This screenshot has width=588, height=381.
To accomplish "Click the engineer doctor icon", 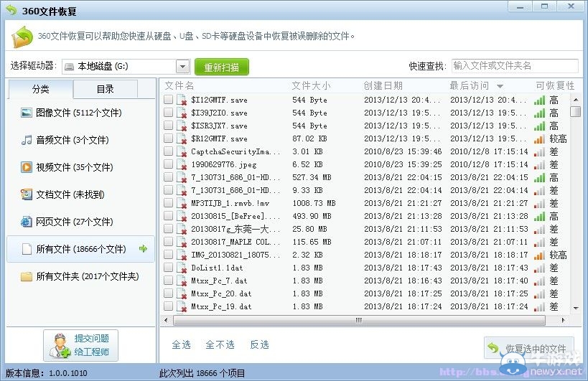I will [x=60, y=345].
